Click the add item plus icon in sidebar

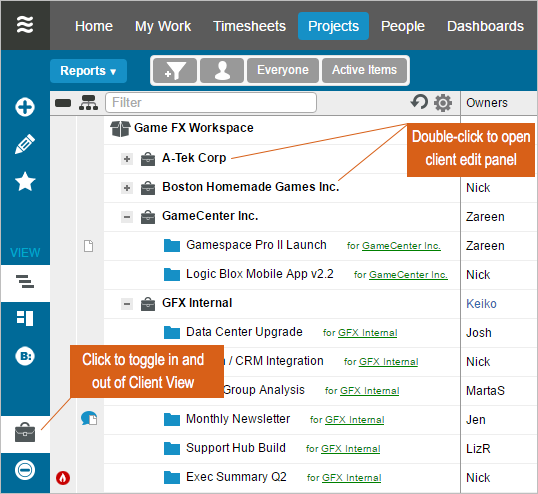[25, 107]
